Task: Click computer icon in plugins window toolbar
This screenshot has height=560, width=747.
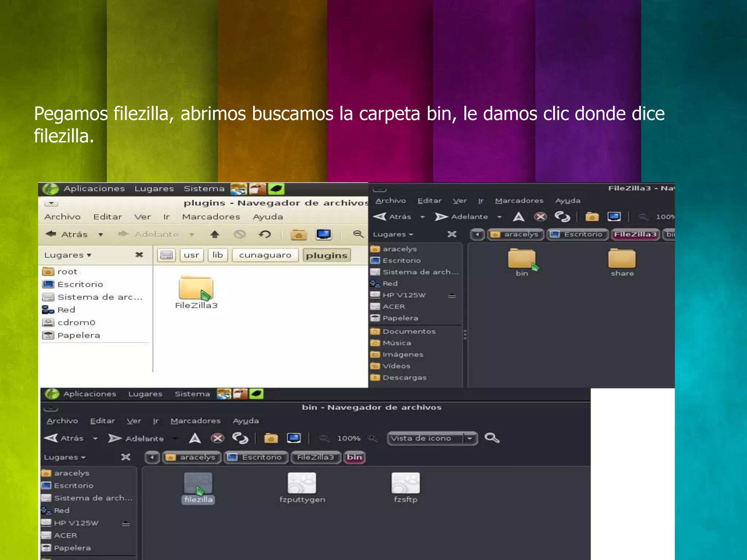Action: coord(324,234)
